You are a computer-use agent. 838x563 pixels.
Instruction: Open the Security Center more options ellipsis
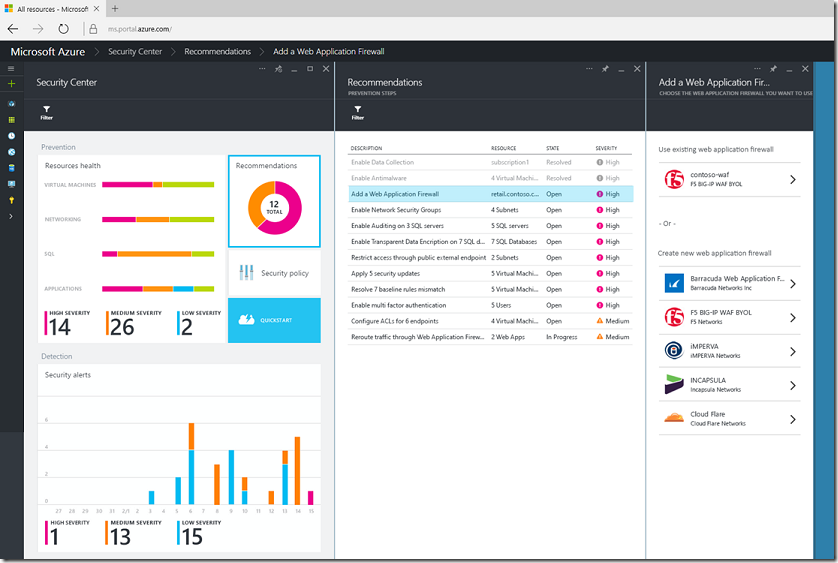[262, 69]
